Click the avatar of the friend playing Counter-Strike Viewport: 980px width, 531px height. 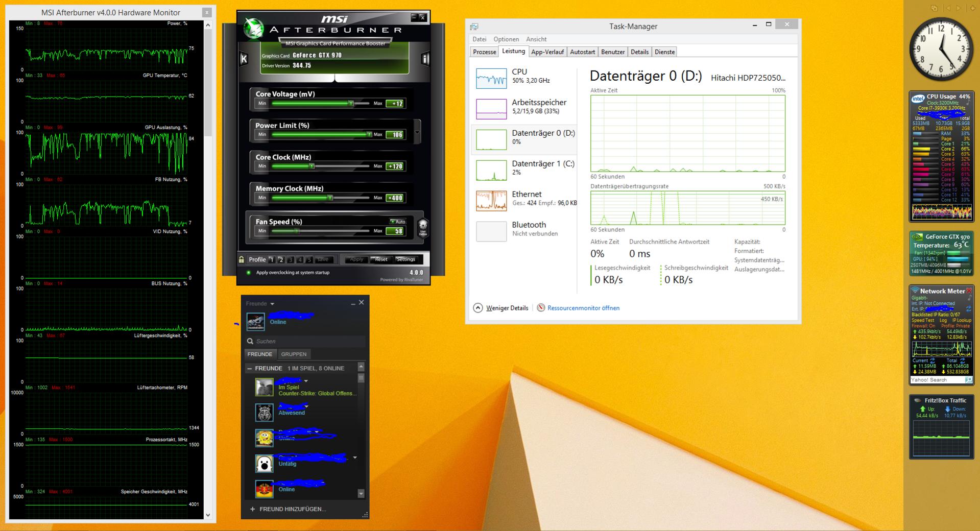[x=264, y=387]
